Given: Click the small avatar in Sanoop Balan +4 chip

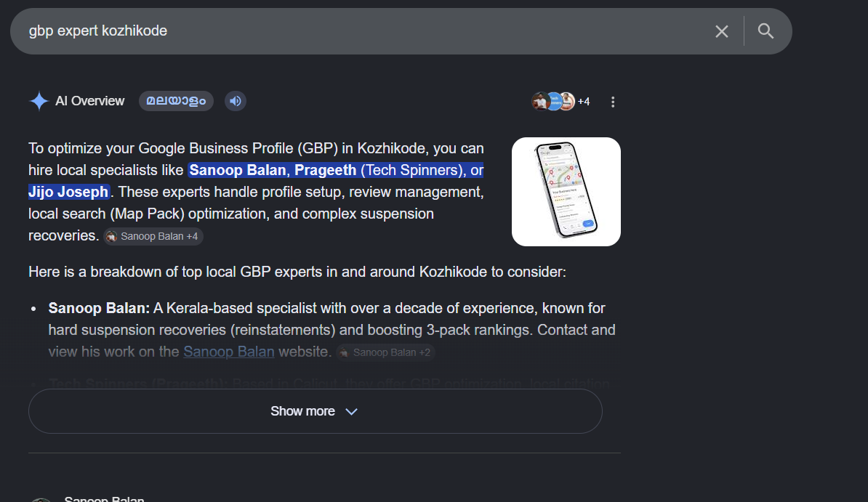Looking at the screenshot, I should point(112,236).
